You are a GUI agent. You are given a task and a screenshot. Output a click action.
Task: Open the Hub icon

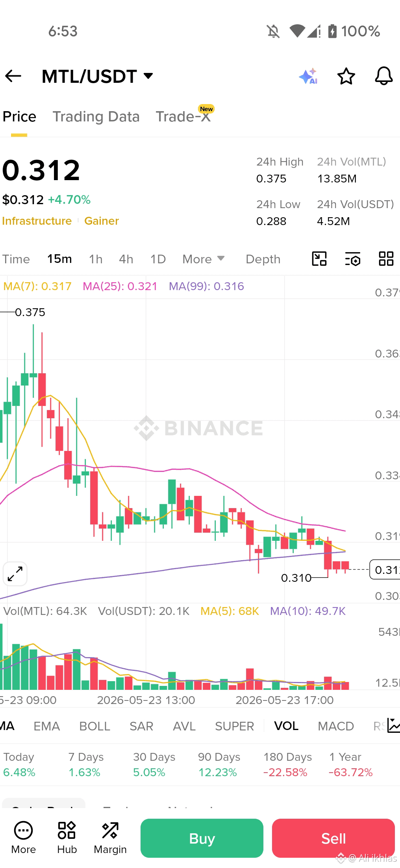coord(67,838)
